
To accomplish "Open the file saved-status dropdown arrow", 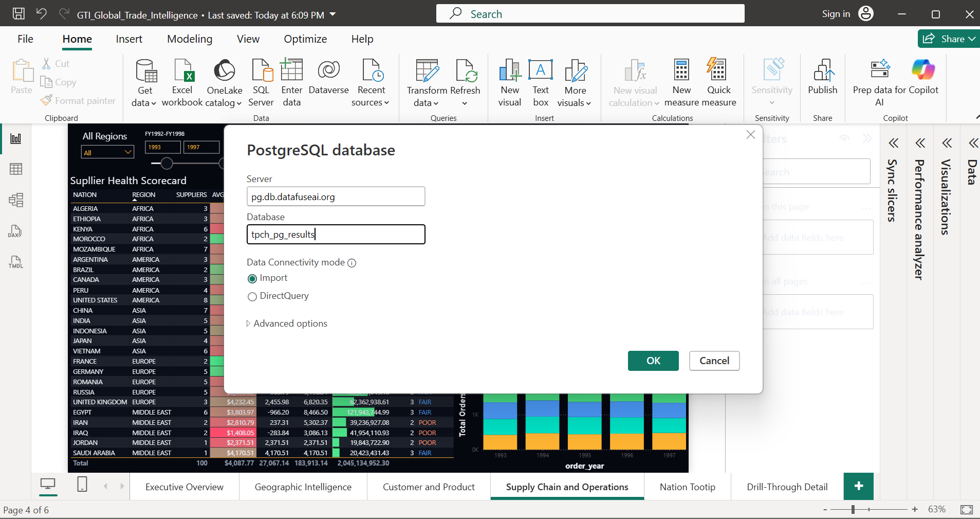I will coord(332,14).
